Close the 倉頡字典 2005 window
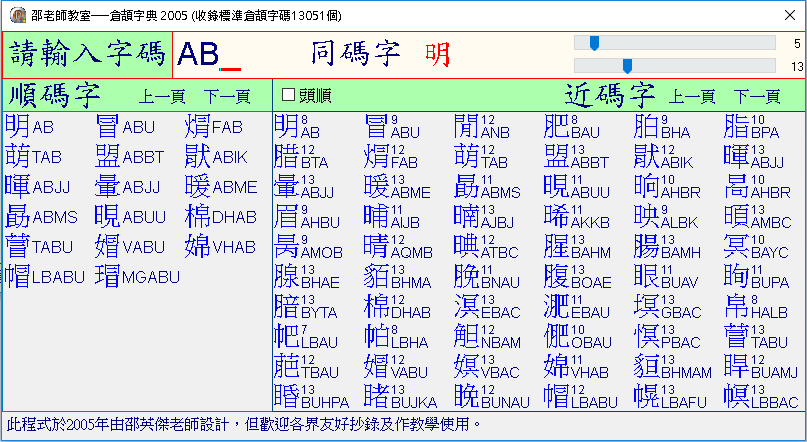The image size is (807, 442). point(790,15)
